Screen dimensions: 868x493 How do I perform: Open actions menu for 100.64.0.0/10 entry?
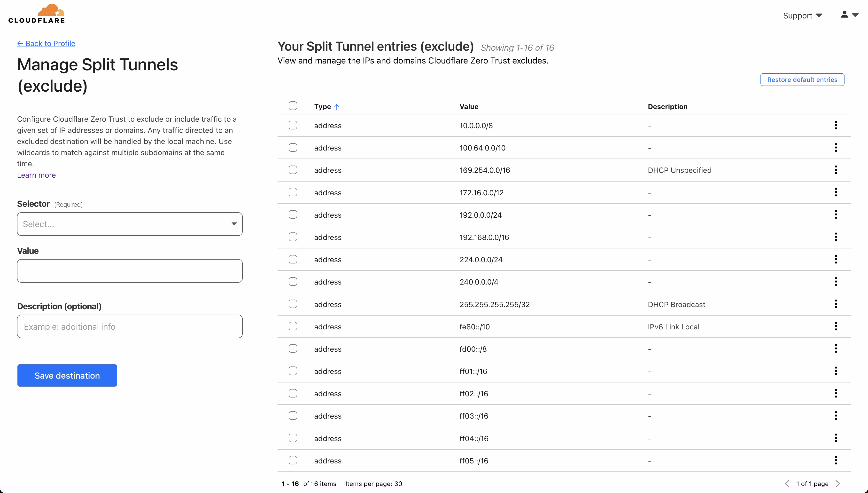click(836, 148)
